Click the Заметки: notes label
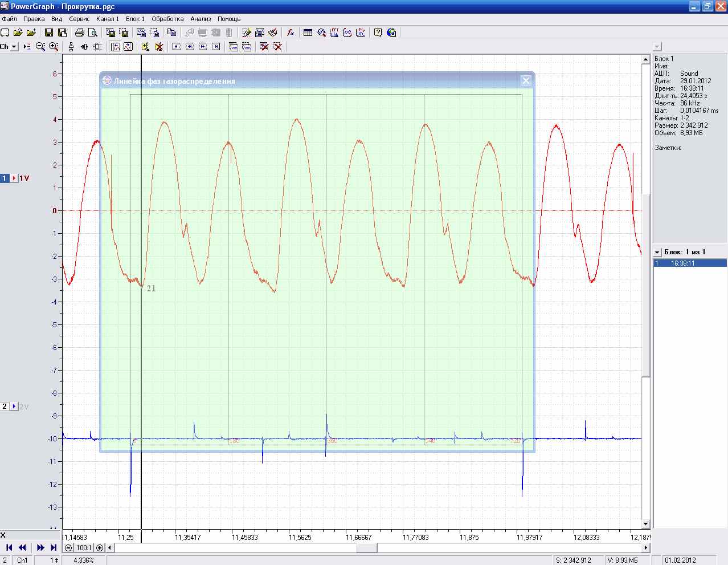Viewport: 728px width, 565px height. point(668,148)
